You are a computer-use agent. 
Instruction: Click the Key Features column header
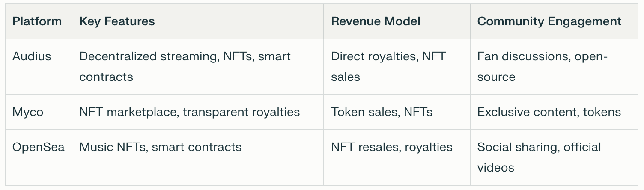[117, 21]
